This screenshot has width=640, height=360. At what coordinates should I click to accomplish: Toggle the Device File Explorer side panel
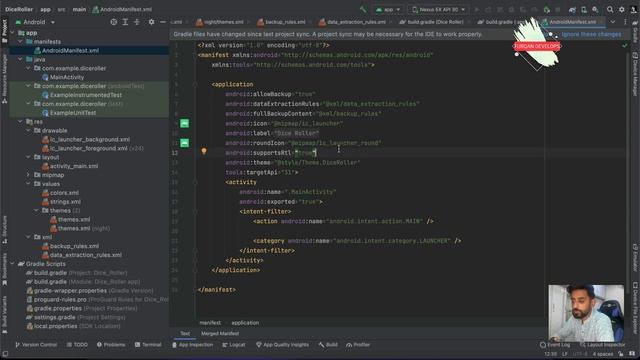635,308
